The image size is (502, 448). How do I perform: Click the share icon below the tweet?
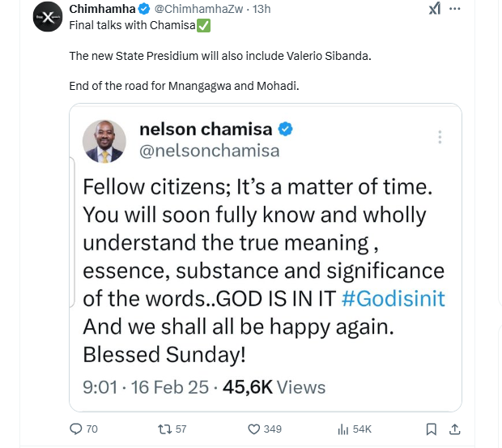455,429
